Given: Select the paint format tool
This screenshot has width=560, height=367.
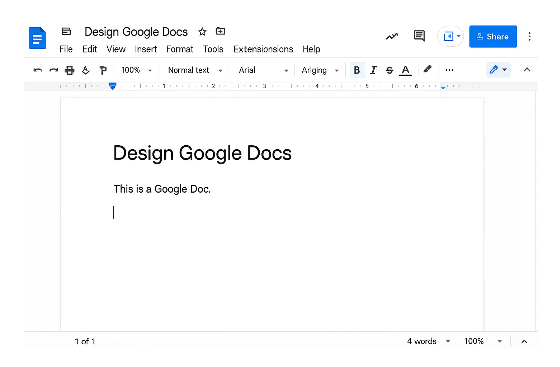Looking at the screenshot, I should click(x=103, y=70).
